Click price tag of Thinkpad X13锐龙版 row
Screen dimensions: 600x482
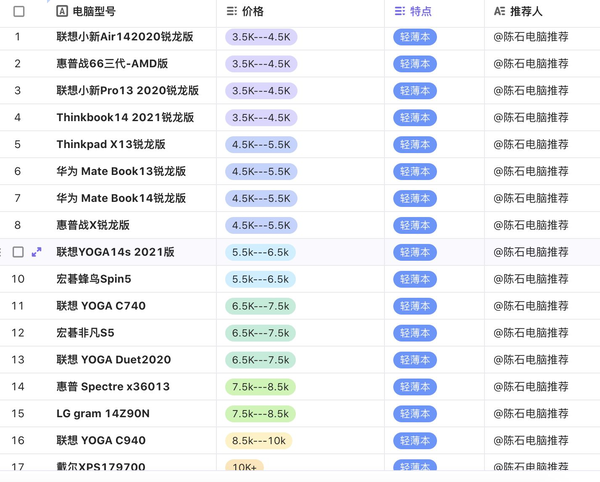click(261, 145)
